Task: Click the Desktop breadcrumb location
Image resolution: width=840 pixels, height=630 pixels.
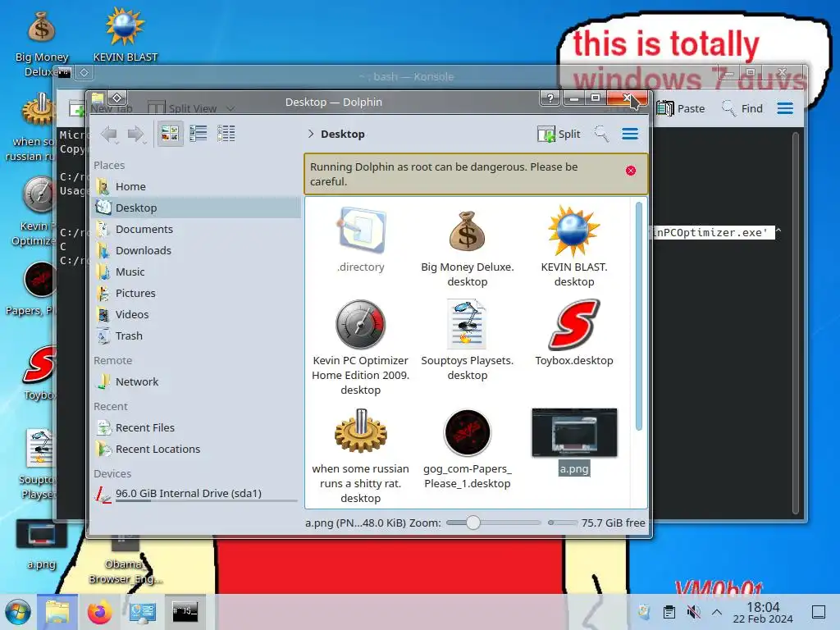Action: 342,134
